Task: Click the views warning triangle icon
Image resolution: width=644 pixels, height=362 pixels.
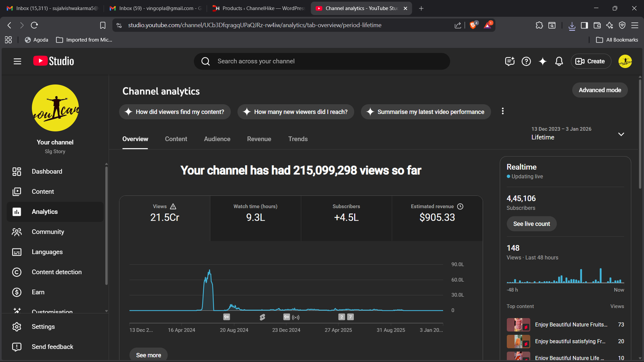Action: point(173,206)
